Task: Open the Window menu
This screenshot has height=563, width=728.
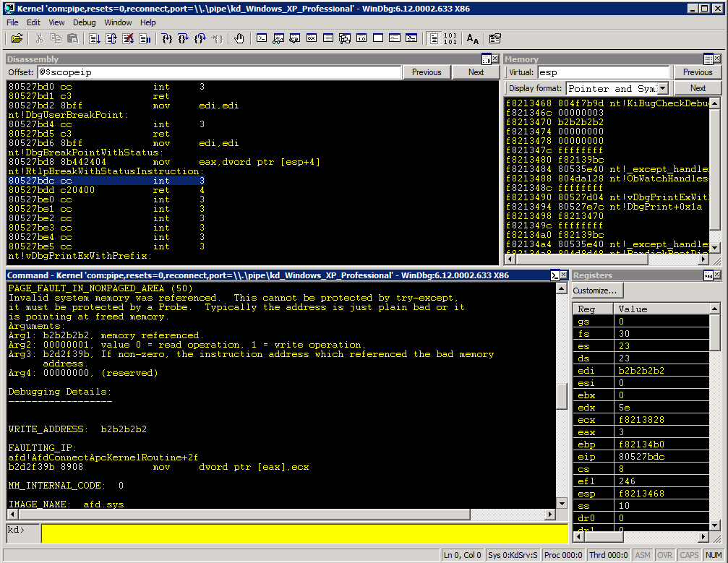Action: [x=118, y=22]
